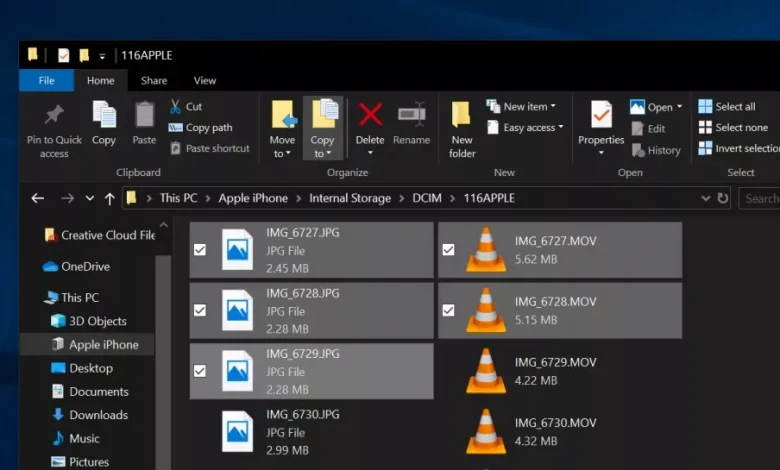780x470 pixels.
Task: Click This PC in address bar
Action: [x=178, y=198]
